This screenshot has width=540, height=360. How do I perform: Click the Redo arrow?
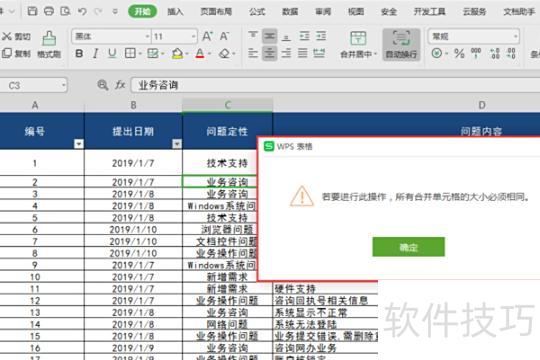[98, 11]
